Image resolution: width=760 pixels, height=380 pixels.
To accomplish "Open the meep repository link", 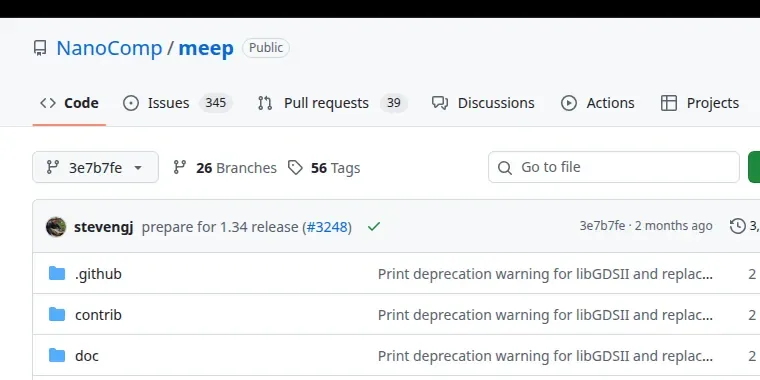I will 206,48.
